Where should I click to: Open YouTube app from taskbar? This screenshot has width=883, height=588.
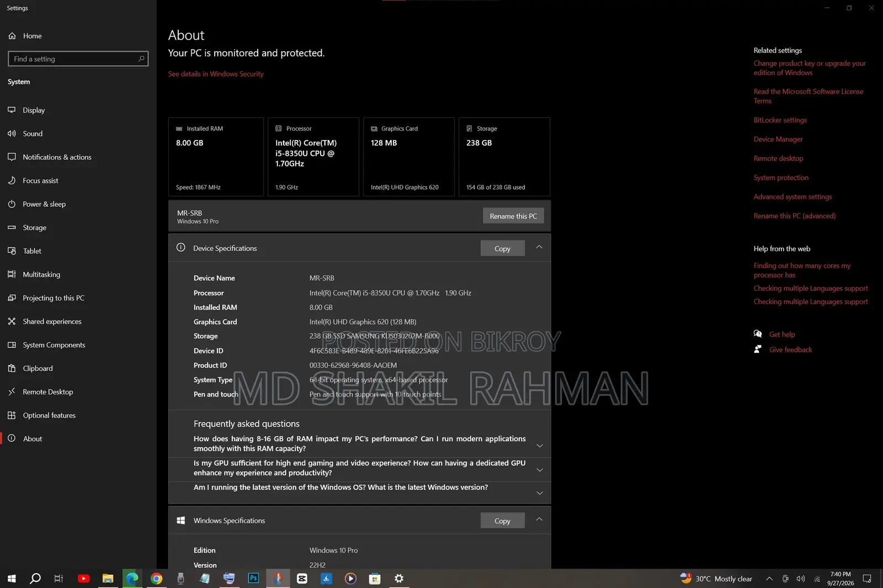[84, 578]
